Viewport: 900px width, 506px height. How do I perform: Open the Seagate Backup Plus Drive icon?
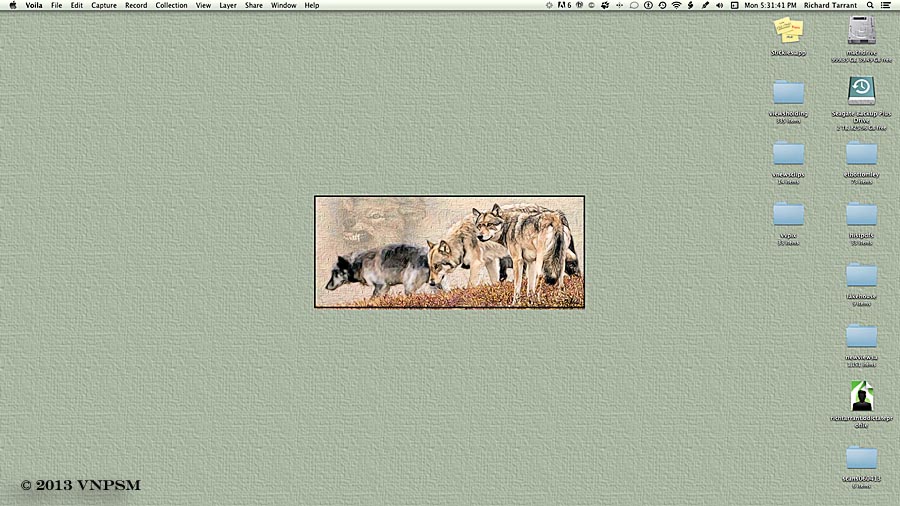(x=861, y=91)
